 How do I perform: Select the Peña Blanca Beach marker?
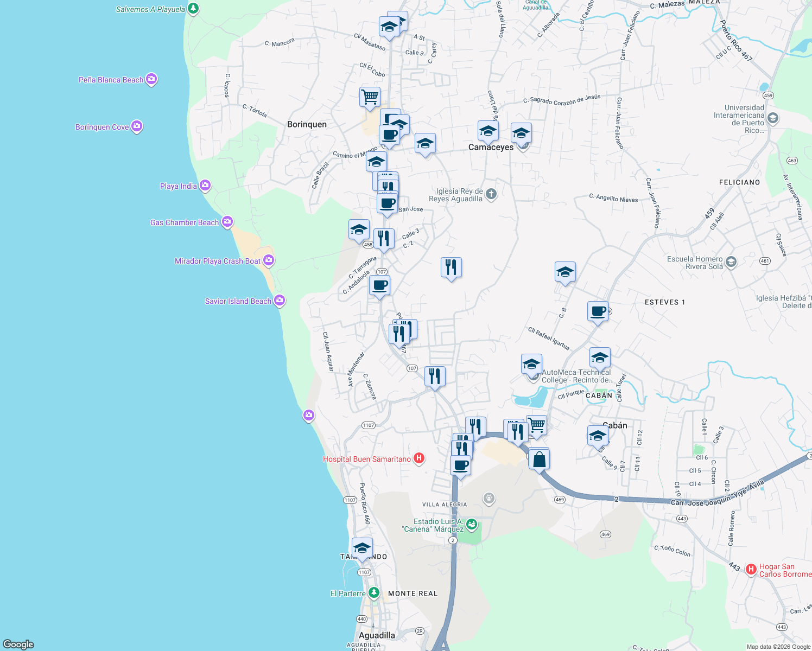click(x=150, y=79)
